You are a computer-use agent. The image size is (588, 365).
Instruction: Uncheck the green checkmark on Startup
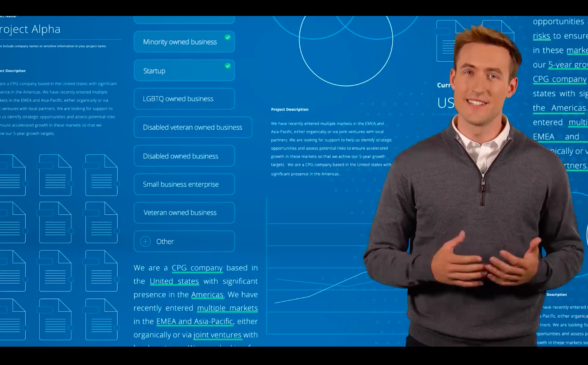[228, 66]
